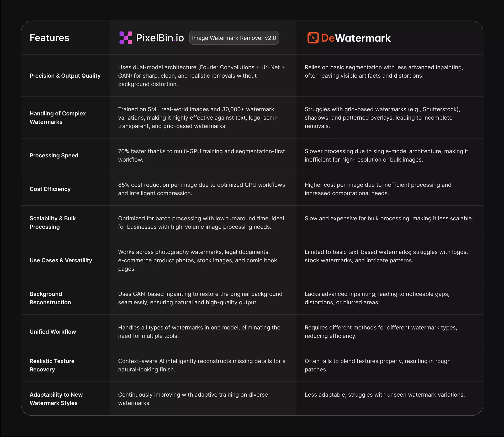
Task: Click the Unified Workflow row label
Action: 52,332
